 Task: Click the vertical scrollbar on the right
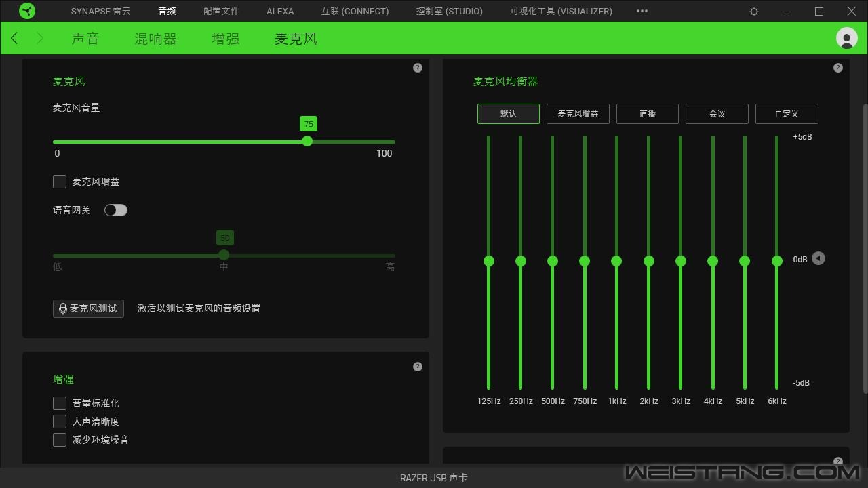click(864, 244)
